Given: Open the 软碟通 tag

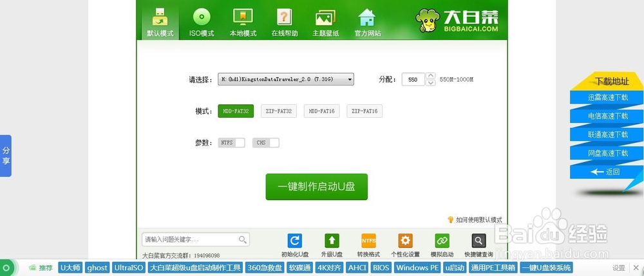Looking at the screenshot, I should pos(299,268).
